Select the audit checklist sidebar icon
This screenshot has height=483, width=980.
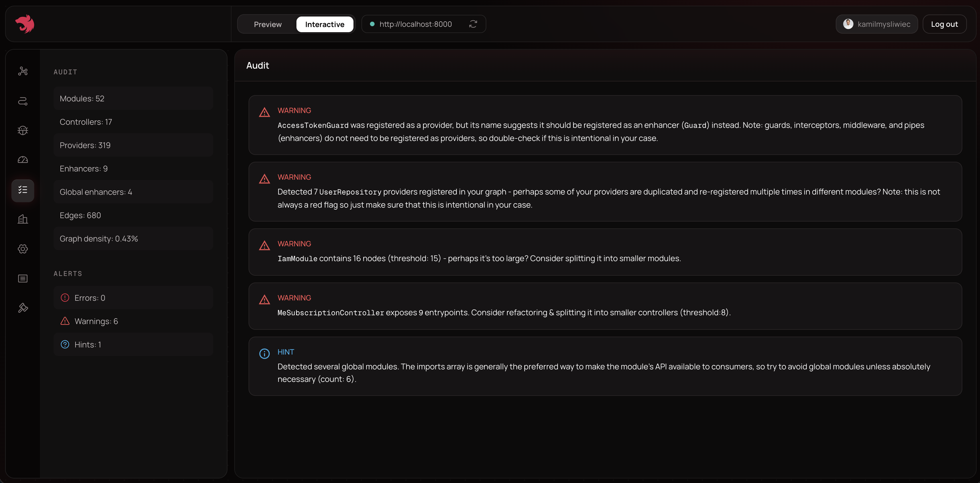(x=23, y=191)
